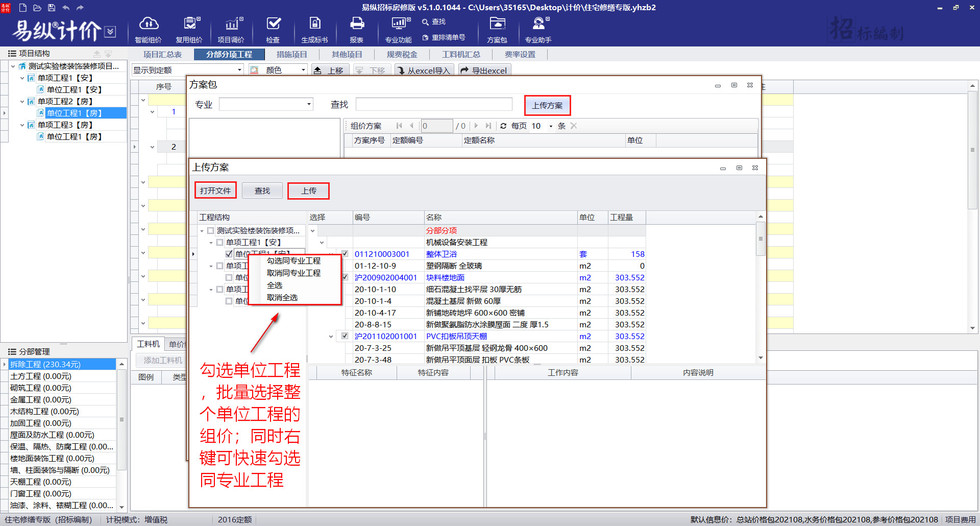Open 报表 printer icon
This screenshot has width=980, height=526.
(357, 30)
